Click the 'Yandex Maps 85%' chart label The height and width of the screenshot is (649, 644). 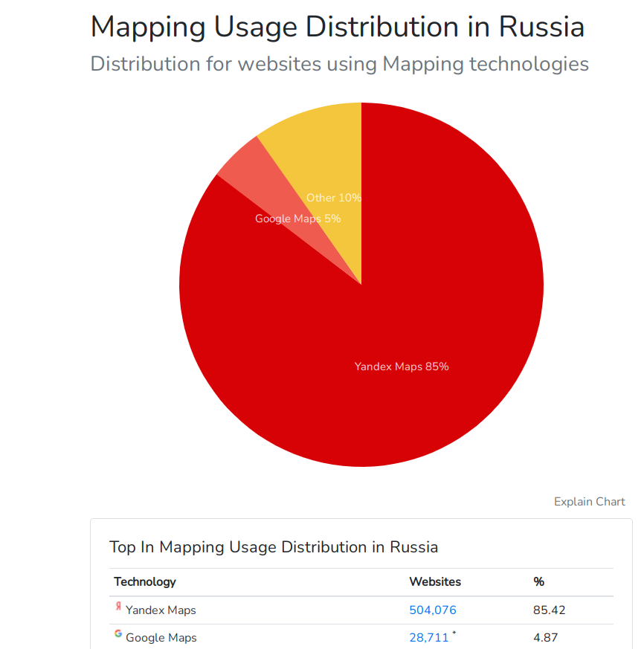tap(402, 367)
